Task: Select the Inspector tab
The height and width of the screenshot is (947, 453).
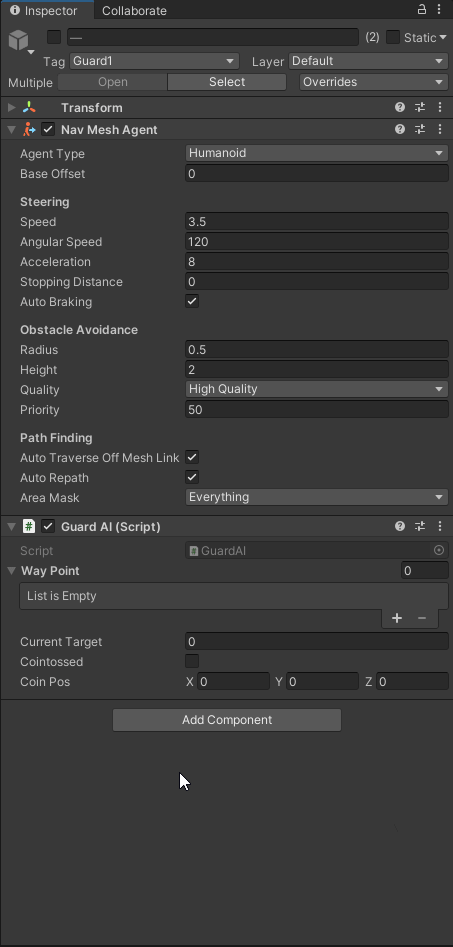Action: point(47,10)
